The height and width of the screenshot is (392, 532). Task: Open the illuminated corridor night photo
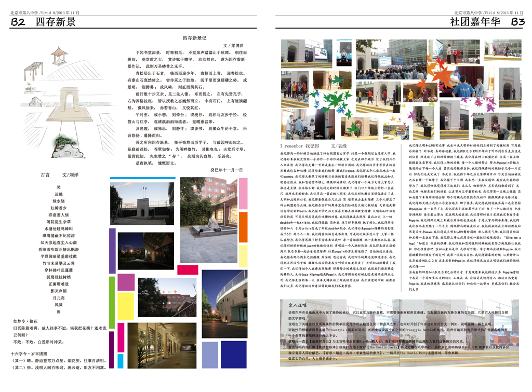(162, 346)
